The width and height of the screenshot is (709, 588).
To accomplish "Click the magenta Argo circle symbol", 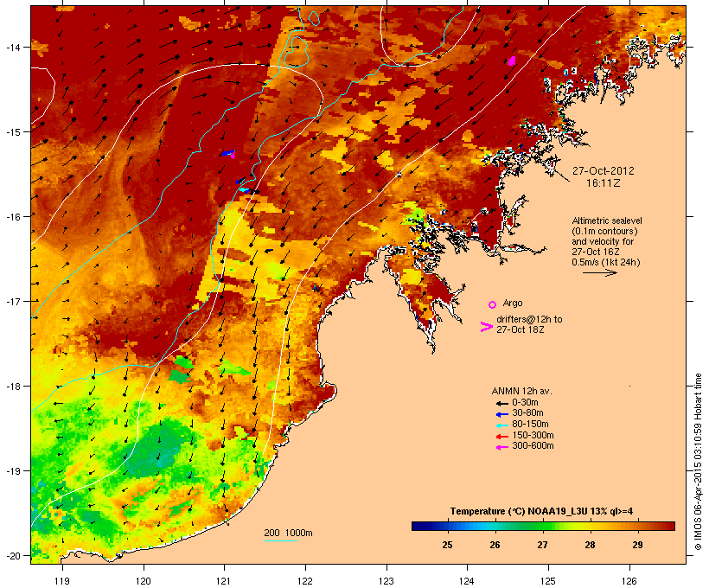I will coord(493,305).
